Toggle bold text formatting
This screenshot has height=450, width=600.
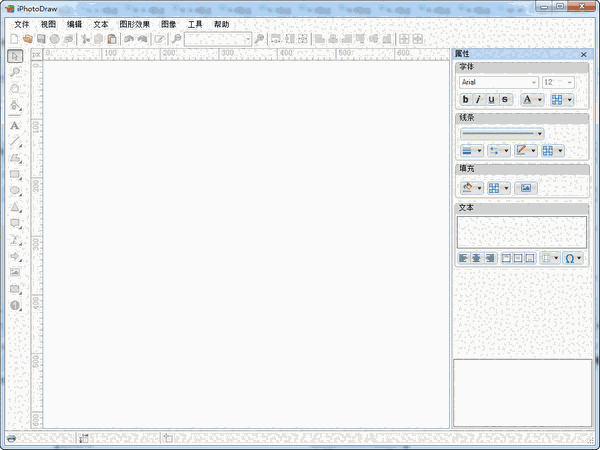(465, 99)
